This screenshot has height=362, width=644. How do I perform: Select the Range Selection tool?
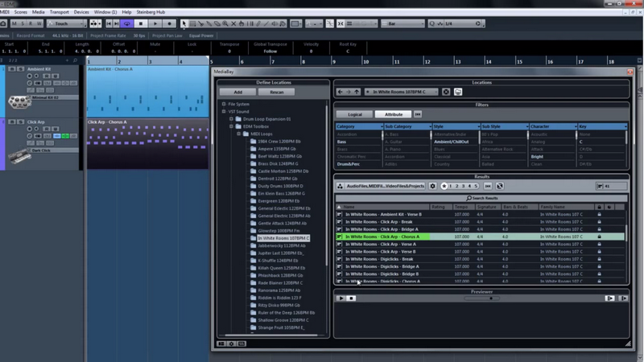[x=192, y=24]
